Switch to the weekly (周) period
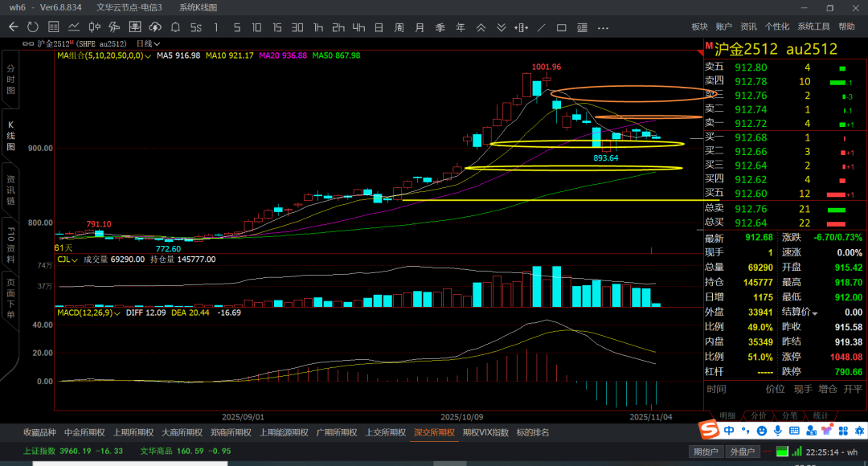The image size is (868, 466). point(399,27)
